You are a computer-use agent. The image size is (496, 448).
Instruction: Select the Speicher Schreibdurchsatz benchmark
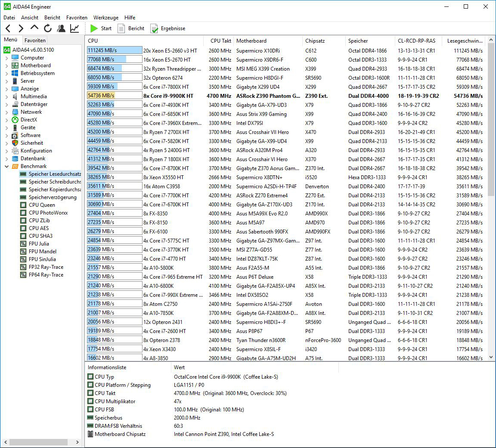click(54, 182)
